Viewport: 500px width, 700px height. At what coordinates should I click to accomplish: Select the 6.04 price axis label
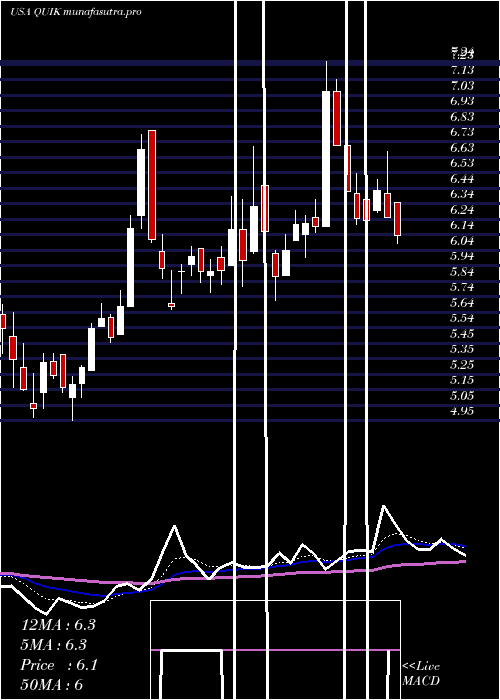pos(462,241)
